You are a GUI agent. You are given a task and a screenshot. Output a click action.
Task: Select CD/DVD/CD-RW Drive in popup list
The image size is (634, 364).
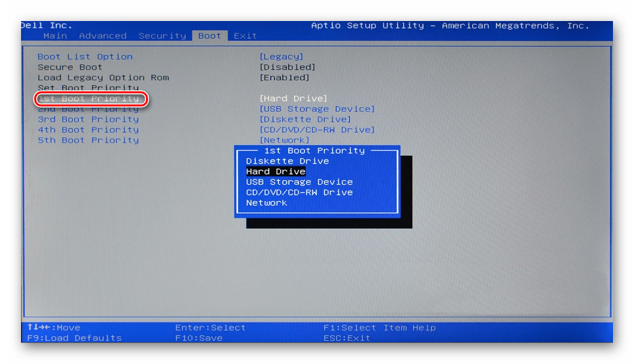299,193
